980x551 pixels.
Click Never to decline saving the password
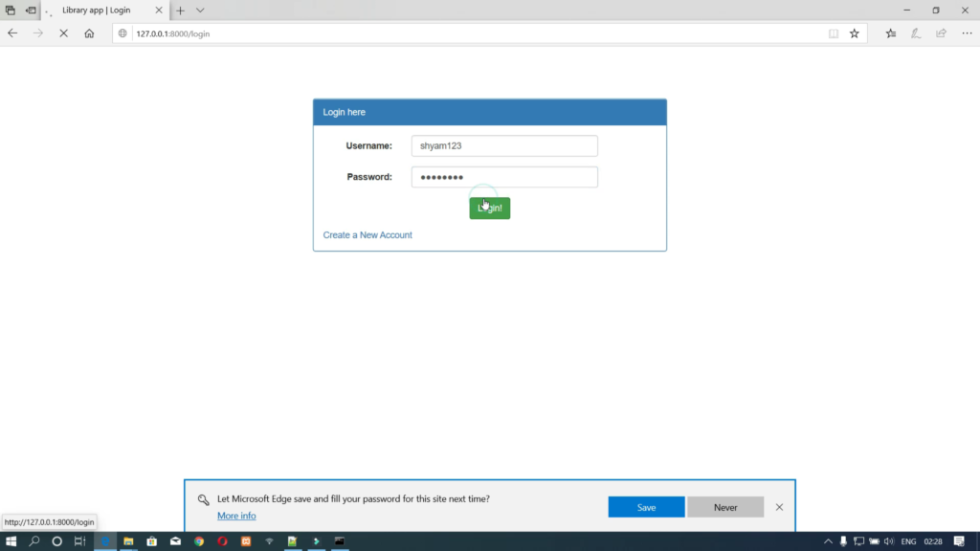click(x=725, y=507)
